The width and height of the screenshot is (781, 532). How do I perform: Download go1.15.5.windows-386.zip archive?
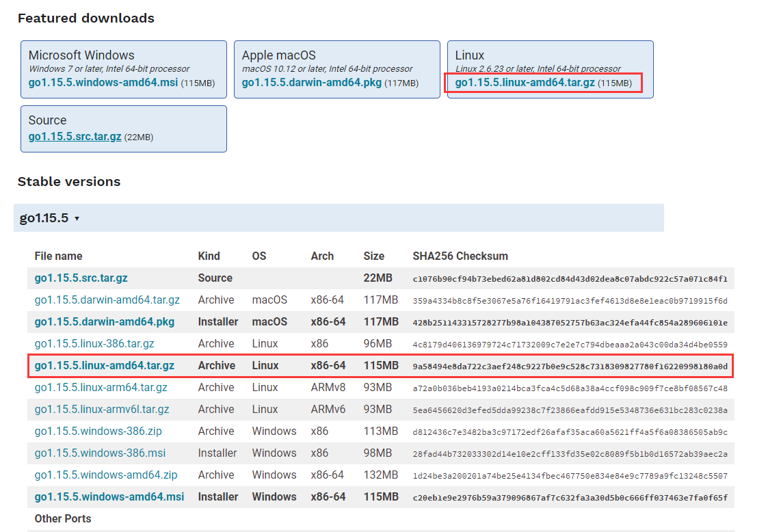click(98, 431)
